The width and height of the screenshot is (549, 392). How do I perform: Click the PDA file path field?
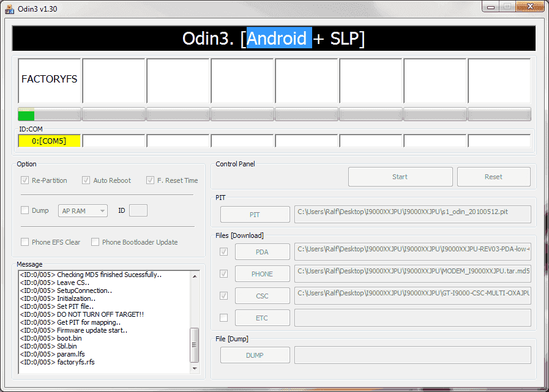[x=413, y=251]
